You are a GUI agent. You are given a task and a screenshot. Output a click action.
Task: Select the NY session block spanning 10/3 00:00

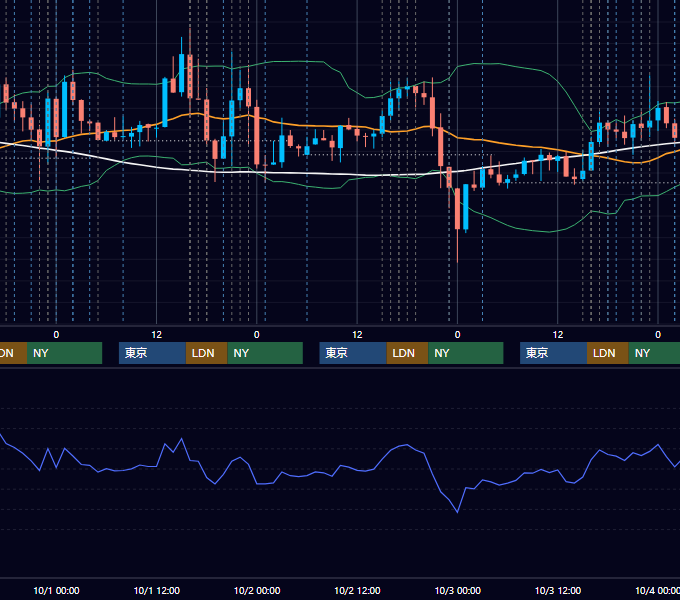pyautogui.click(x=466, y=353)
